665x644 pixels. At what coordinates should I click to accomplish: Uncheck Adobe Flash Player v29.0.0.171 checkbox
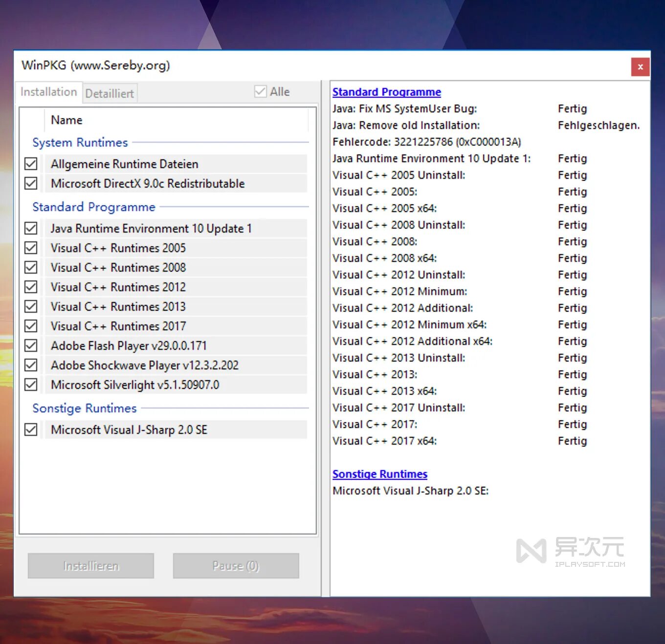31,345
